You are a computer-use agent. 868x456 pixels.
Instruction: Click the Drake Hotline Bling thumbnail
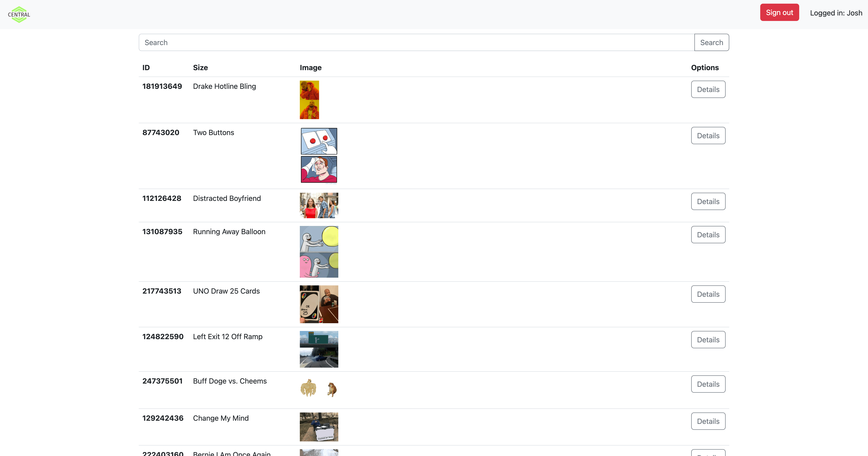[309, 100]
